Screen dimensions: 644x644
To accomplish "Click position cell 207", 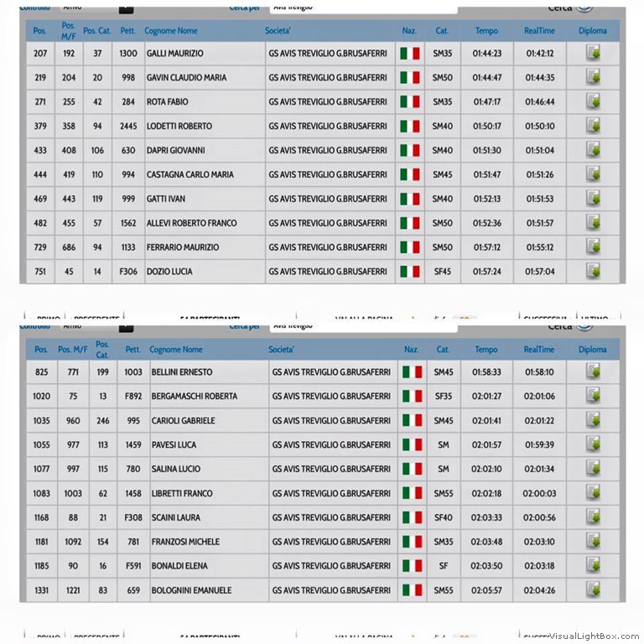I will pyautogui.click(x=40, y=53).
